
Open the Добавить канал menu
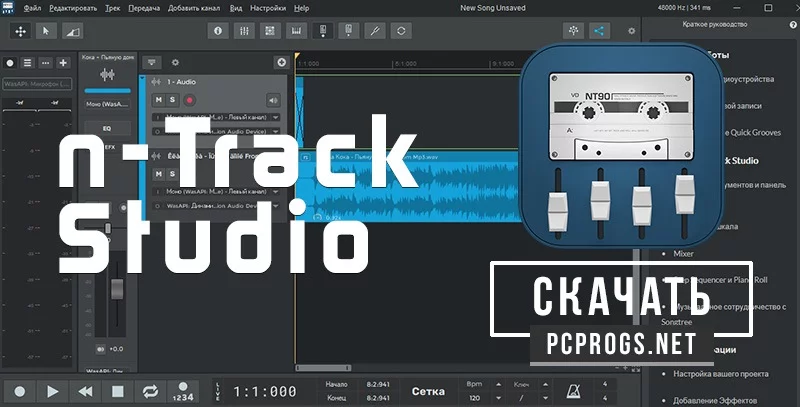[x=194, y=8]
